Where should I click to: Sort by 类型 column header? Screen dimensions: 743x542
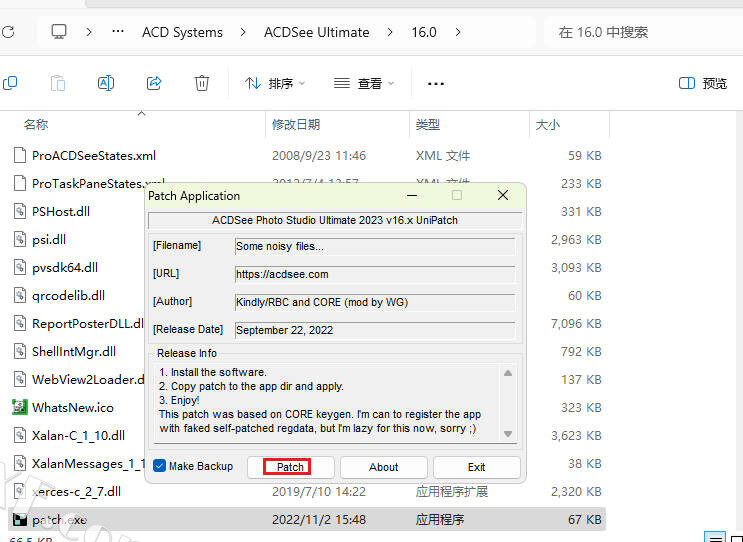tap(428, 125)
